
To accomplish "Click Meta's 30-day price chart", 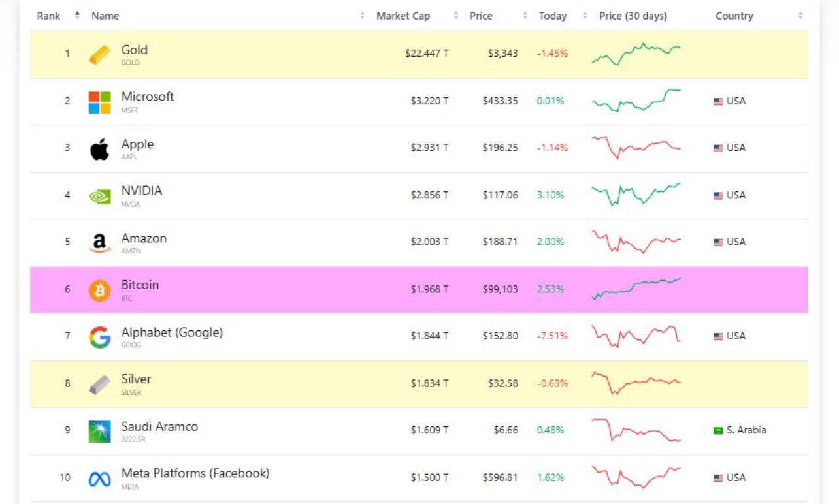I will coord(636,477).
